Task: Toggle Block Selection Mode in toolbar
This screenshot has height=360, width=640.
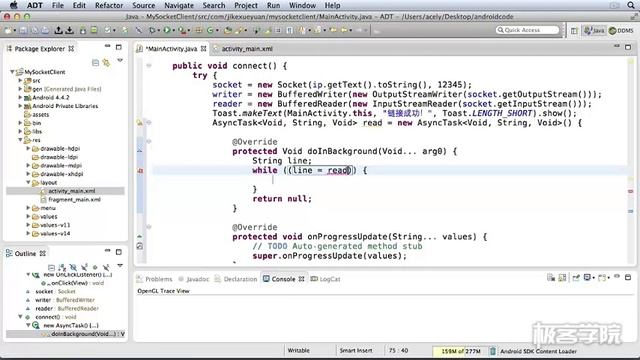Action: (278, 30)
